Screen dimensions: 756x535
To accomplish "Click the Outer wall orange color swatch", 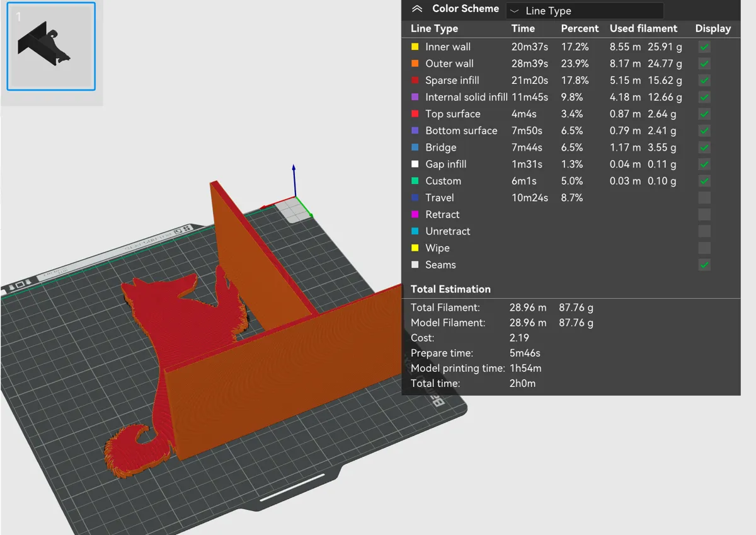I will 415,64.
